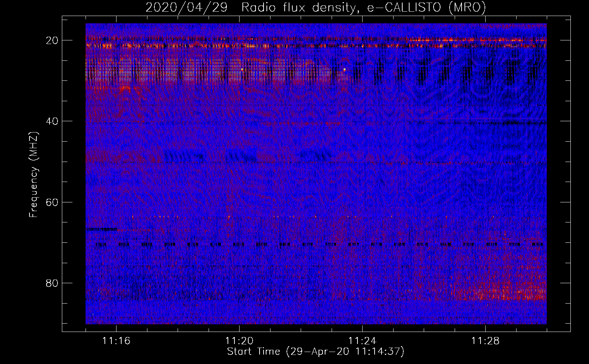Click the "Start Time (29-Apr-20 11:14:37)" label
Viewport: 589px width, 364px height.
(x=316, y=352)
